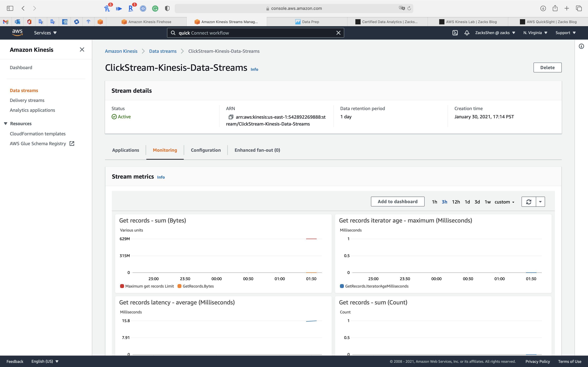Click the refresh metrics icon button

(x=528, y=202)
